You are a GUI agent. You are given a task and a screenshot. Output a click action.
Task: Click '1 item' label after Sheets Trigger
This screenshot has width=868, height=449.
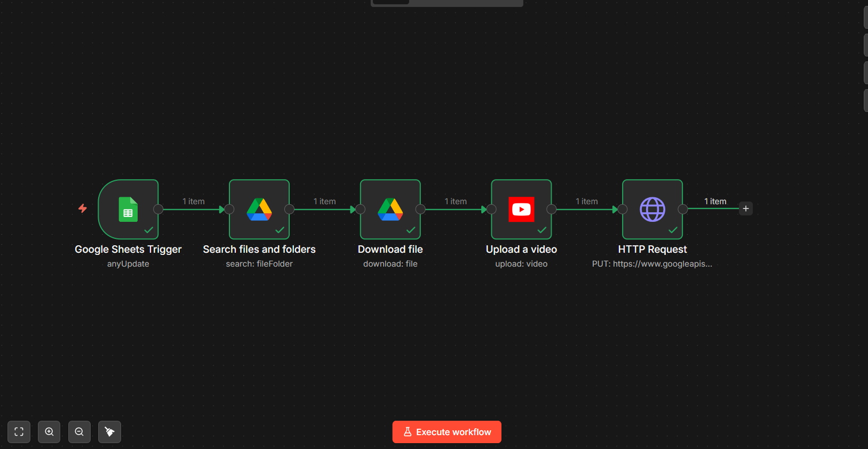[x=194, y=202]
